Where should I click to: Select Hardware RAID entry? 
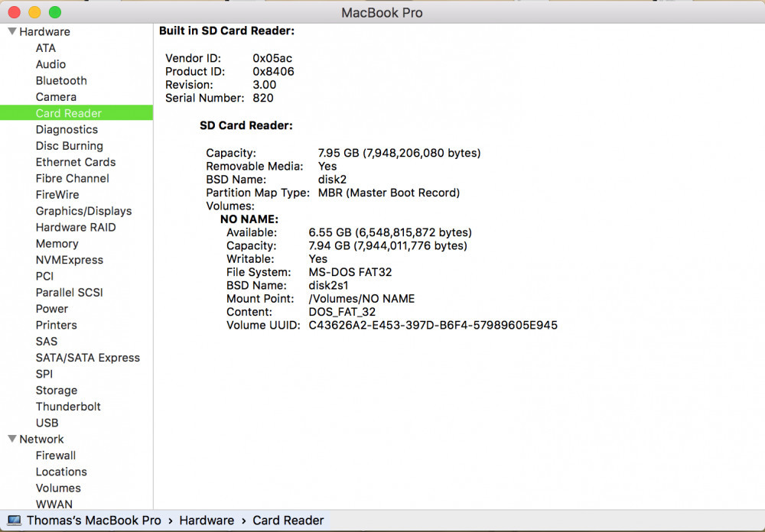point(76,227)
